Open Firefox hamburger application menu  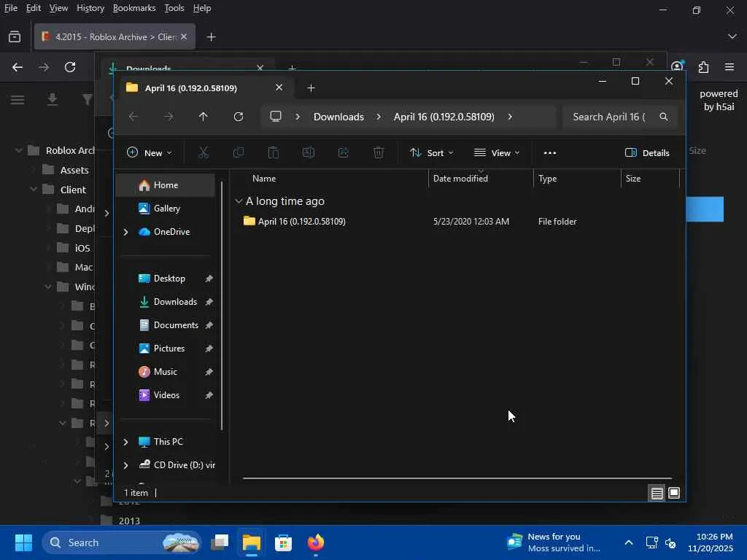pyautogui.click(x=729, y=67)
